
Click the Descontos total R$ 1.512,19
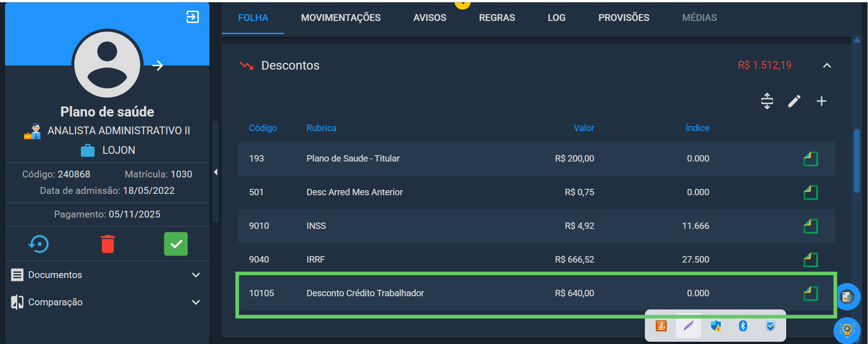pos(765,65)
